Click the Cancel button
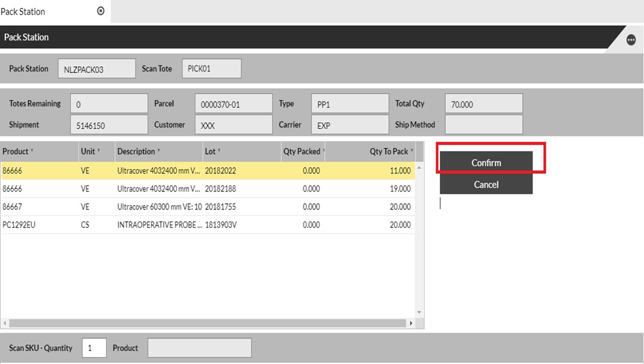 click(x=486, y=185)
